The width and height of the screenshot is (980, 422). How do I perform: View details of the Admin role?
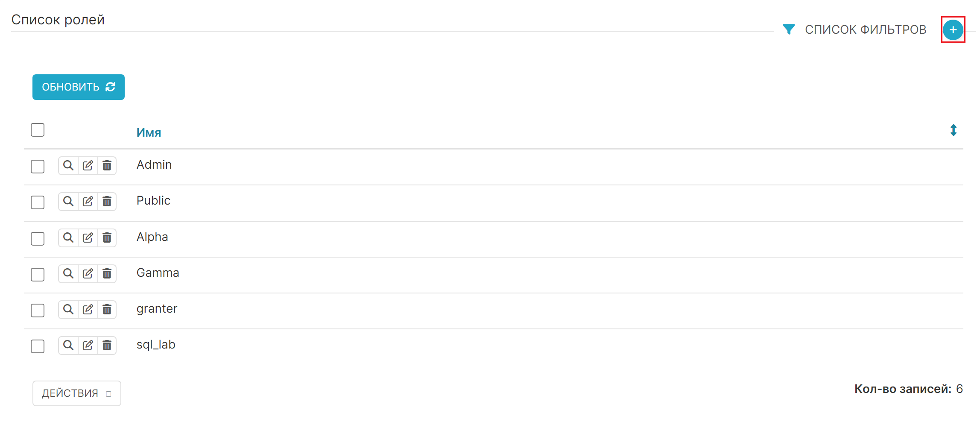68,165
